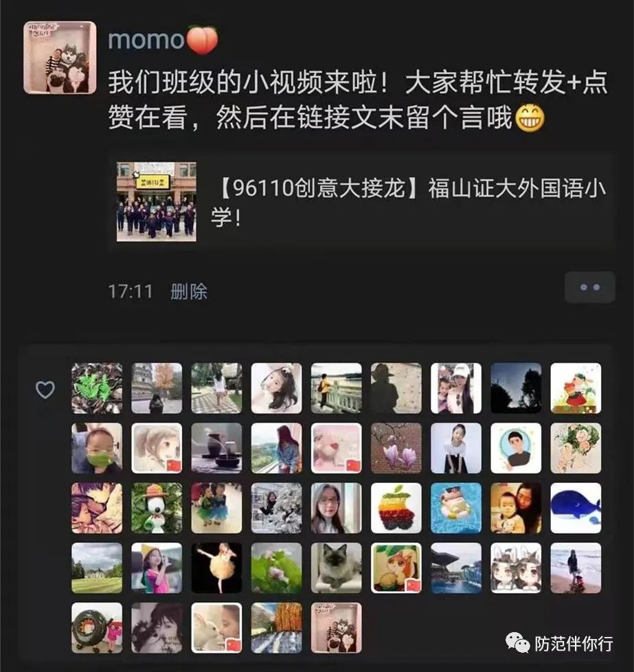The height and width of the screenshot is (672, 634).
Task: Tap the husky avatar in likes list
Action: (x=337, y=628)
